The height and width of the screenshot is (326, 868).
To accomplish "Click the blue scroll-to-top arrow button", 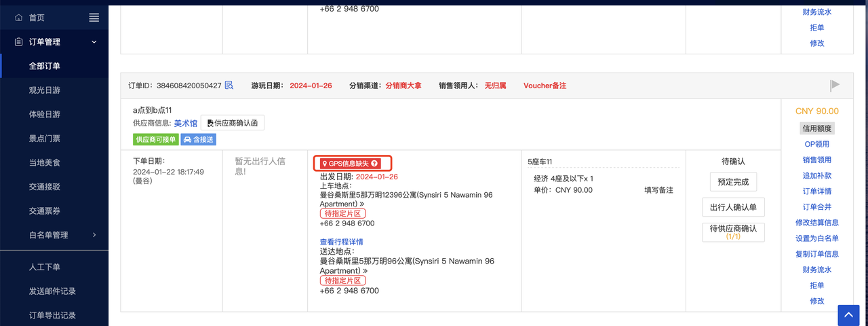I will tap(848, 314).
